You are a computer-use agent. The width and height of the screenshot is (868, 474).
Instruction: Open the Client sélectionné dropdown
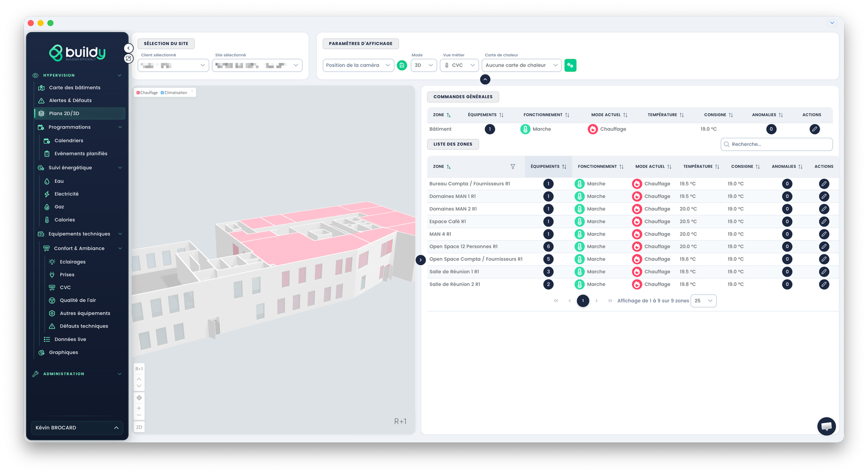[173, 65]
